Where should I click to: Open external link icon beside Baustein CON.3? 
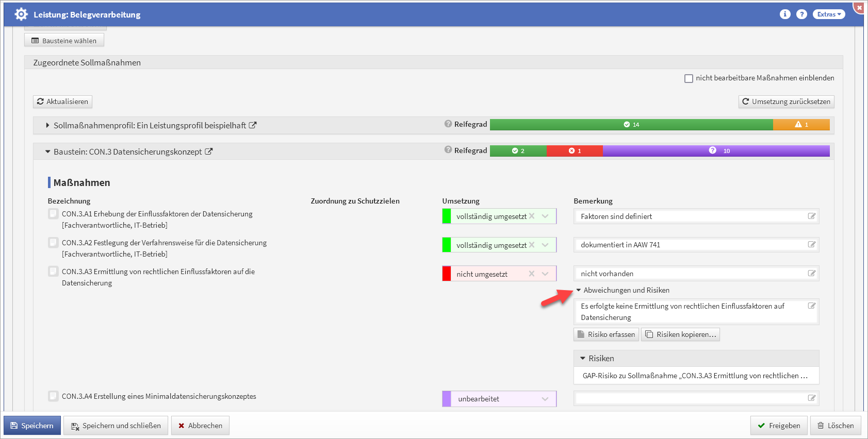(208, 151)
